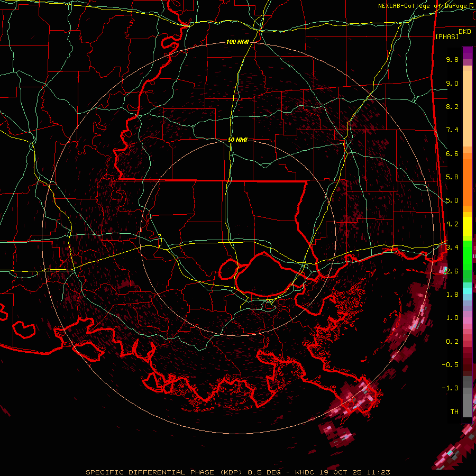Screen dimensions: 476x476
Task: Click the [PHAS] unit label
Action: click(x=447, y=36)
